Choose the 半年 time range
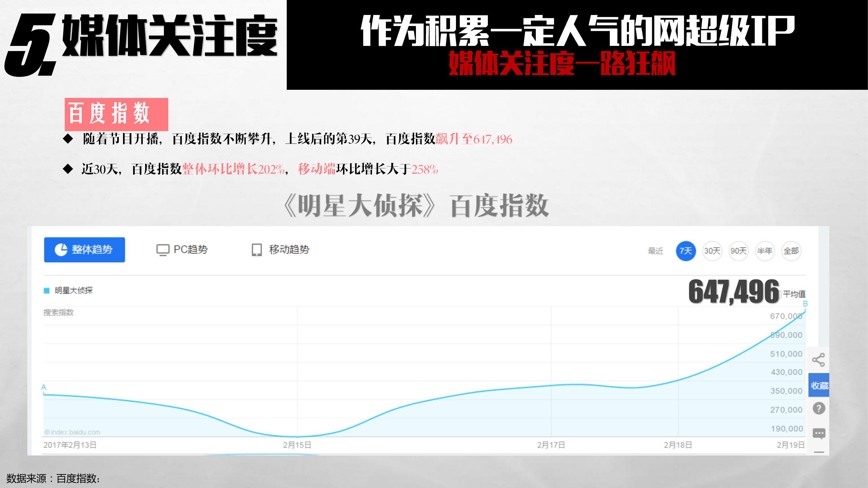This screenshot has width=868, height=488. [x=765, y=251]
